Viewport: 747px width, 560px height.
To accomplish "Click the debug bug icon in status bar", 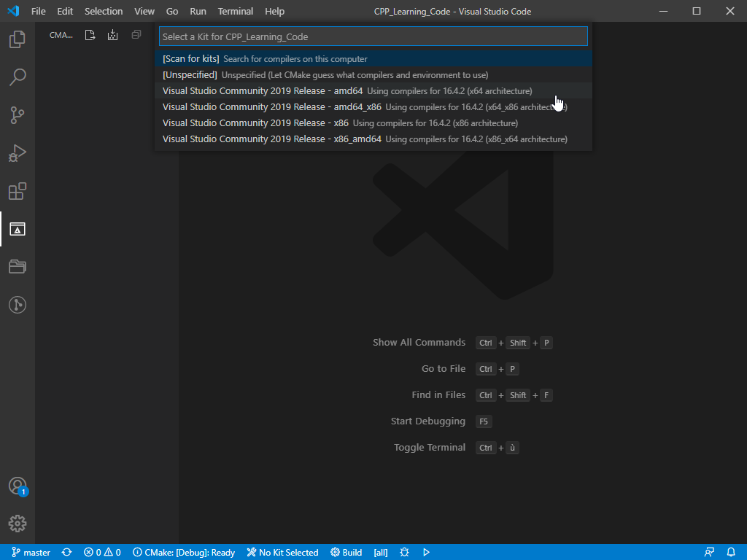I will pos(404,553).
